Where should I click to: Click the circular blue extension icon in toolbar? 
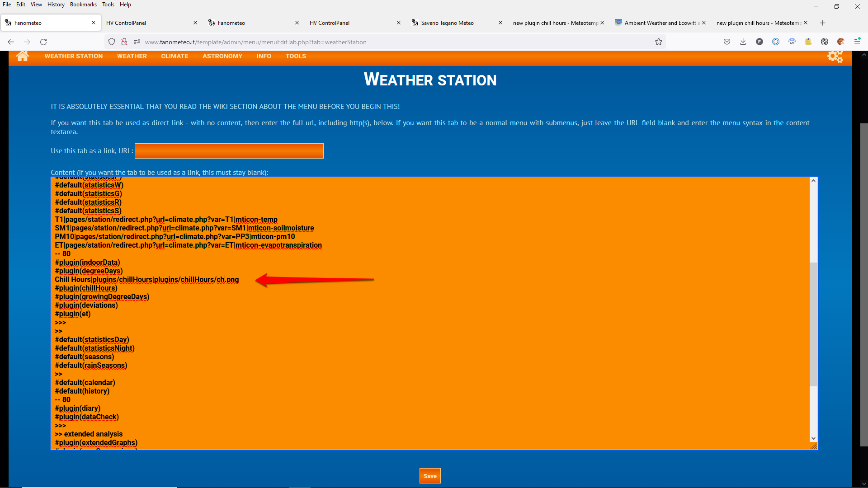click(x=776, y=42)
